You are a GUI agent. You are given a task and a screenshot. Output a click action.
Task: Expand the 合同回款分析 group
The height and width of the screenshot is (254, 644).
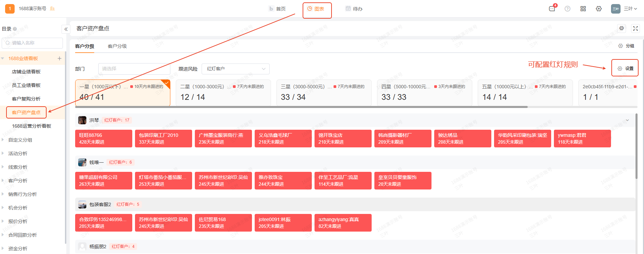tap(3, 235)
